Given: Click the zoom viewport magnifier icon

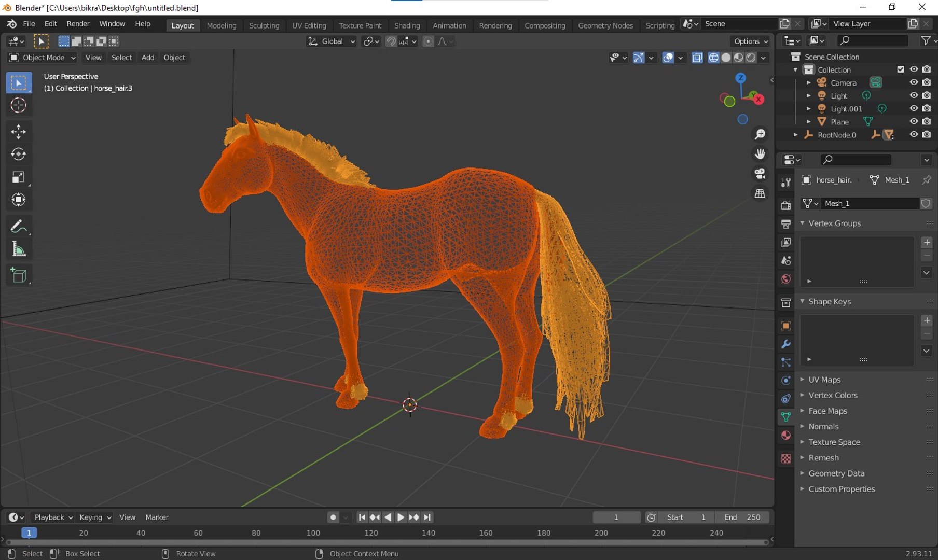Looking at the screenshot, I should click(x=760, y=134).
